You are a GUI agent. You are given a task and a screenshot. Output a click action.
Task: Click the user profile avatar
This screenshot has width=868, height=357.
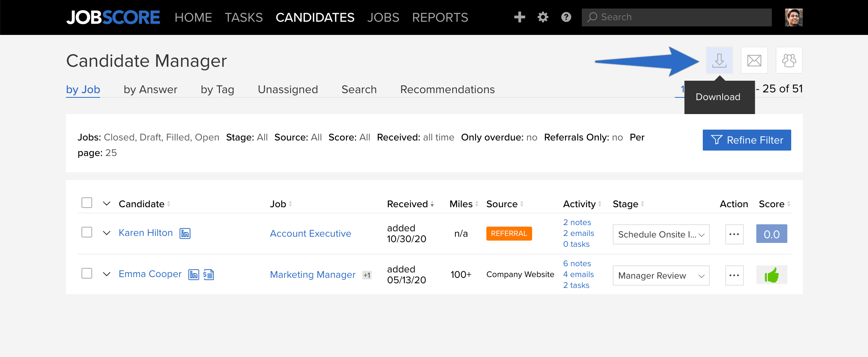pyautogui.click(x=794, y=17)
